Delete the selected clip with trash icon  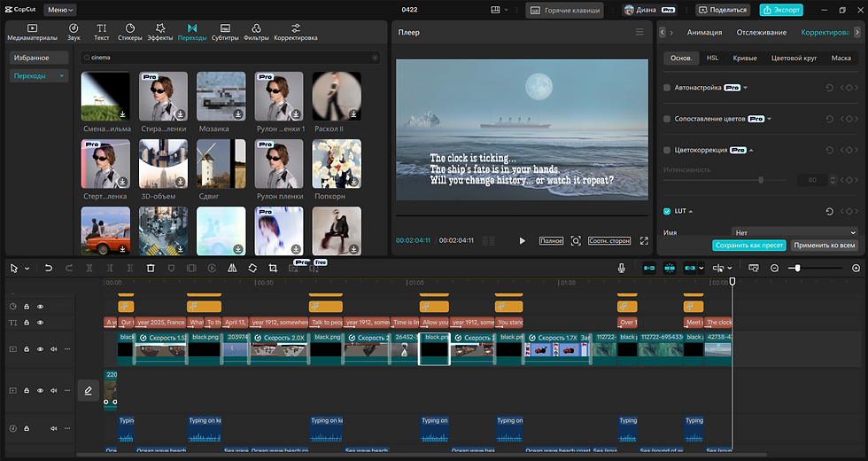[151, 268]
